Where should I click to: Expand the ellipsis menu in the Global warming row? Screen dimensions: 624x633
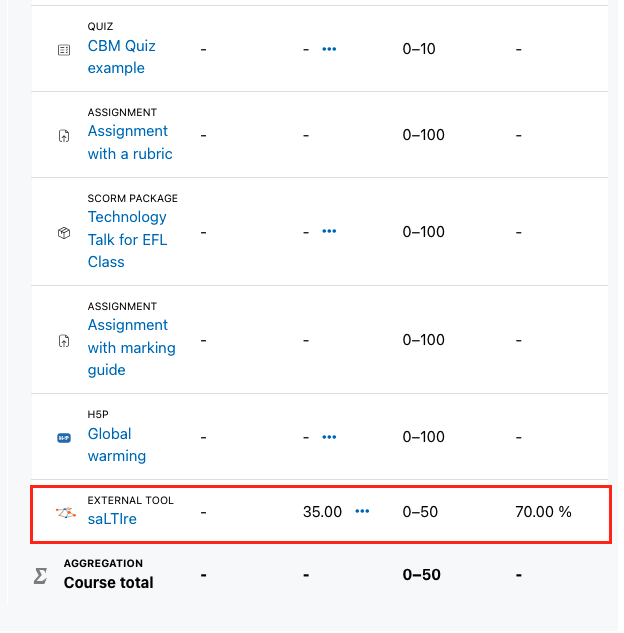point(329,437)
